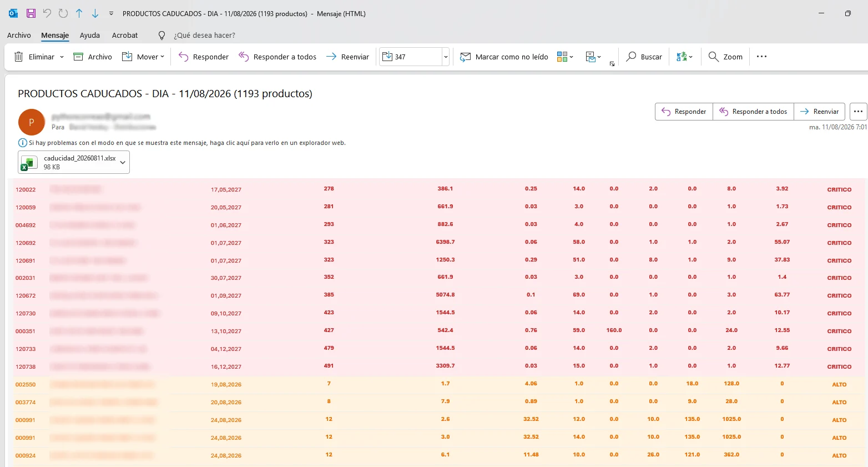Click date 20,05,2027 in row 120059
This screenshot has width=868, height=467.
[226, 208]
